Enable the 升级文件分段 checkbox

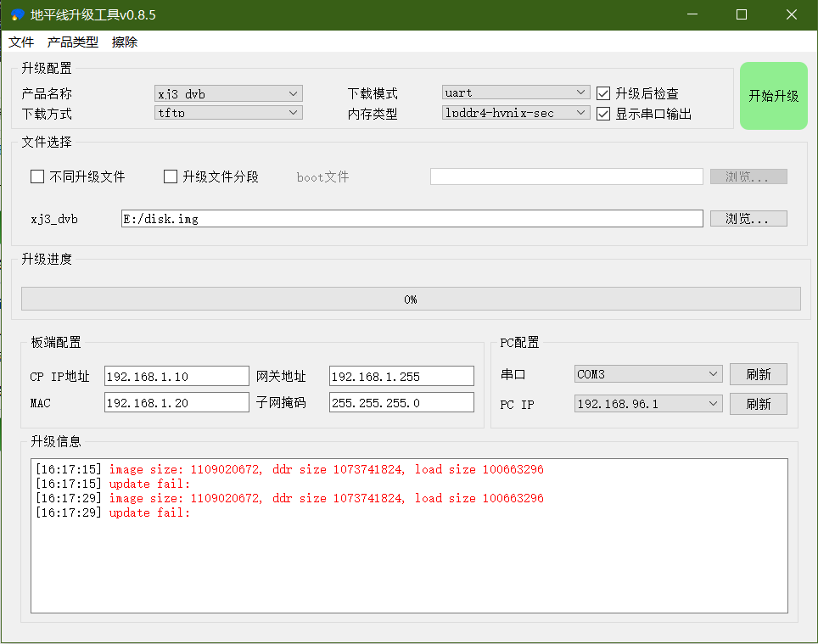(x=171, y=176)
